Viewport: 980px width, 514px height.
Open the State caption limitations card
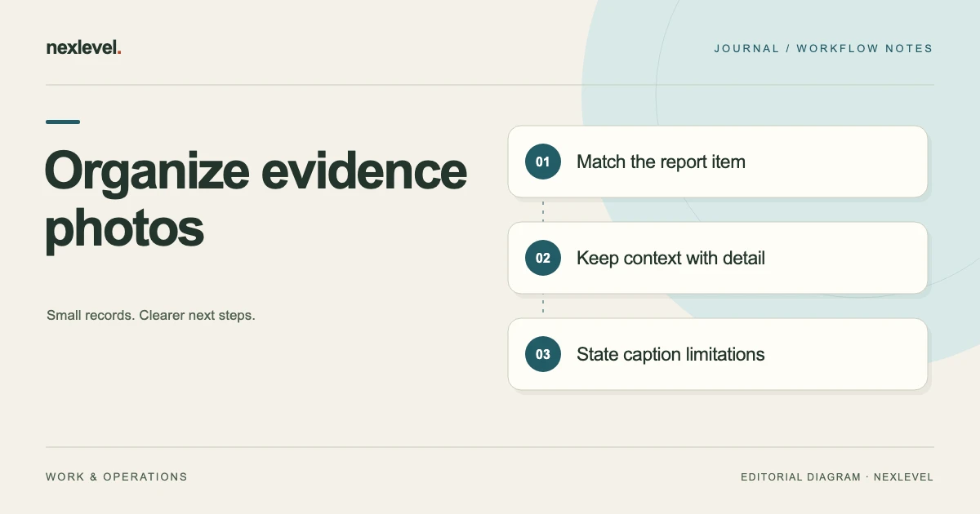coord(718,354)
